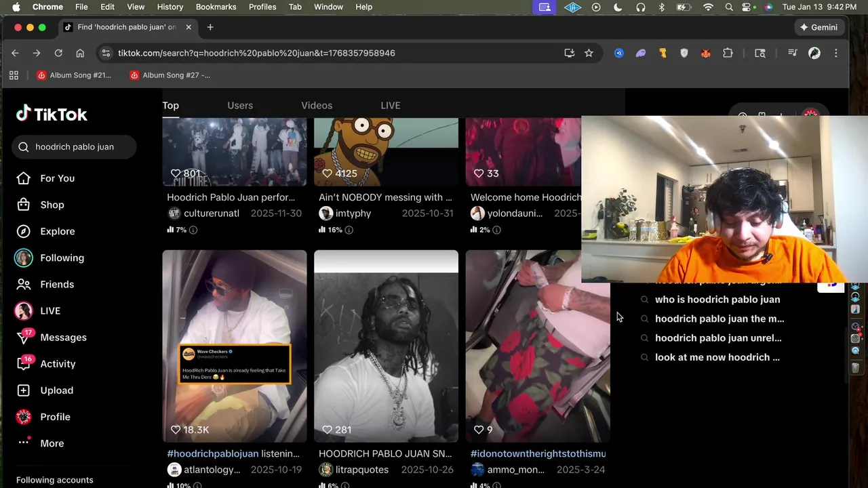Click the heart icon with 801 likes
Image resolution: width=868 pixels, height=488 pixels.
(x=176, y=174)
